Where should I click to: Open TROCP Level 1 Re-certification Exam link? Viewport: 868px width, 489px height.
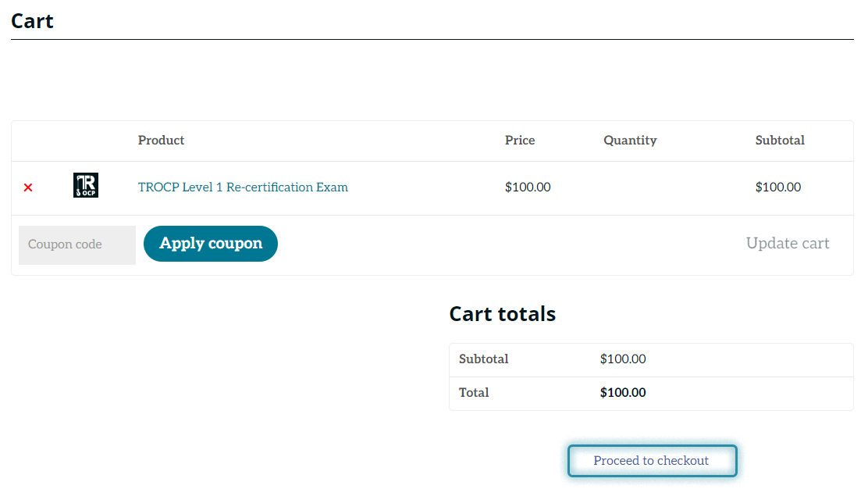(x=243, y=187)
